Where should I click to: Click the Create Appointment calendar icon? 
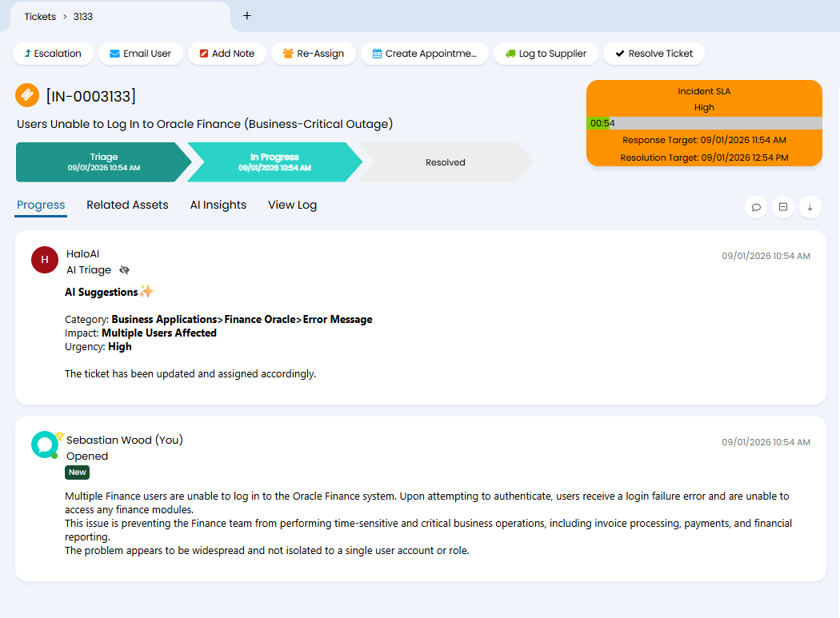tap(377, 54)
